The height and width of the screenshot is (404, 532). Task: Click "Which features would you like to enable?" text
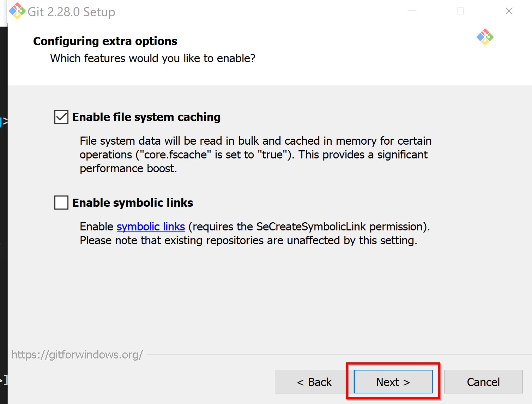(153, 58)
